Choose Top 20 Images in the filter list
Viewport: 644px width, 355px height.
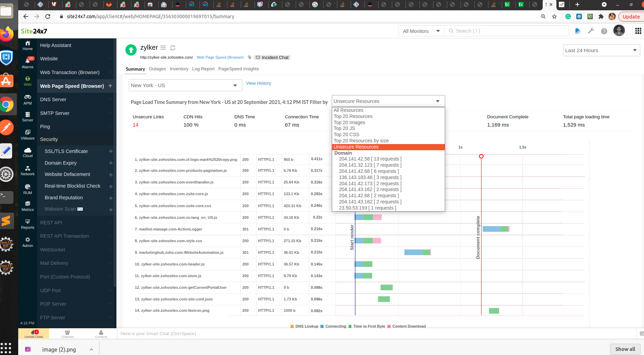(388, 122)
